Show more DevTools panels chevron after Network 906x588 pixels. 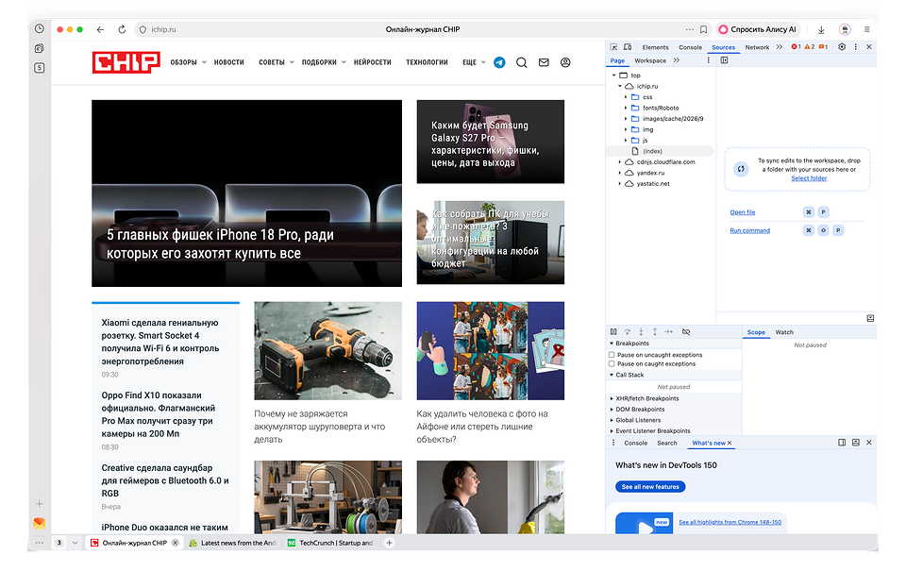pyautogui.click(x=780, y=47)
